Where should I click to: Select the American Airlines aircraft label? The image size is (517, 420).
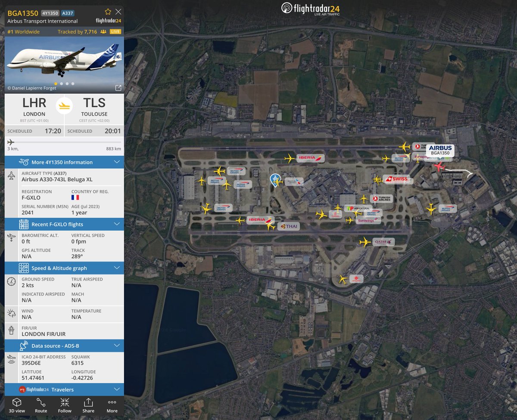tap(294, 182)
